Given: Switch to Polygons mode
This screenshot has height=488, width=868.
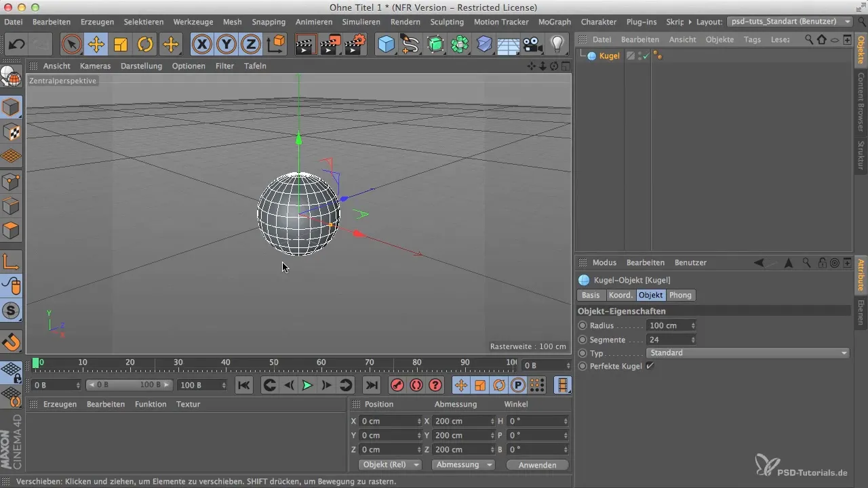Looking at the screenshot, I should tap(12, 229).
